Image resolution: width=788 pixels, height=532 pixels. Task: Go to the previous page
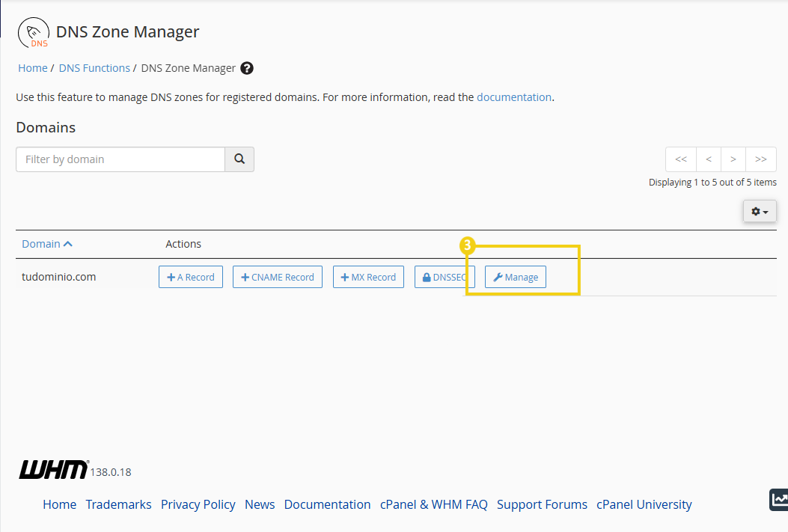point(709,159)
